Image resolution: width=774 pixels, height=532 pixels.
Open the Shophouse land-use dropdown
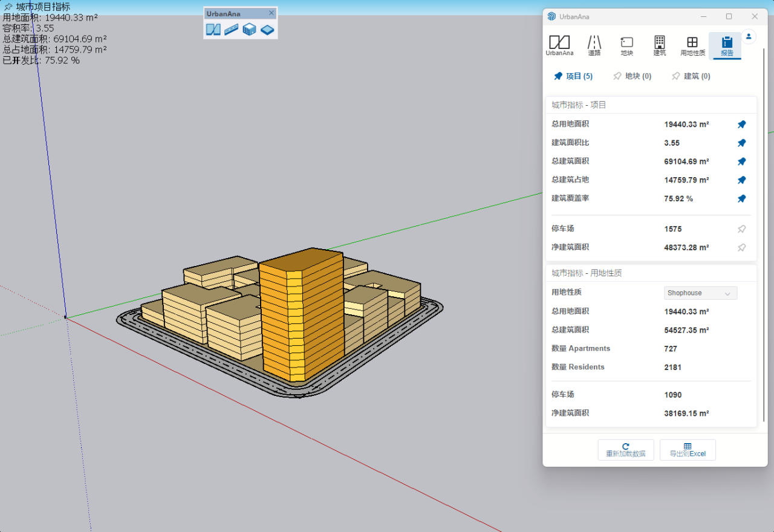[700, 293]
